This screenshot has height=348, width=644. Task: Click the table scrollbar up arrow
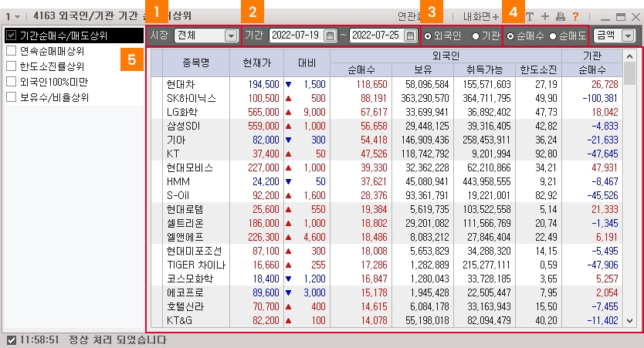(x=629, y=56)
